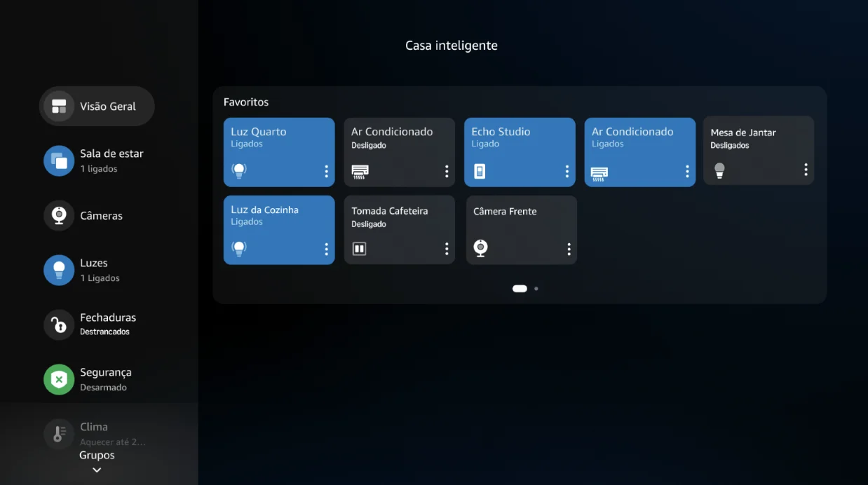Toggle Luz da Cozinha bulb icon
The image size is (868, 485).
point(239,248)
